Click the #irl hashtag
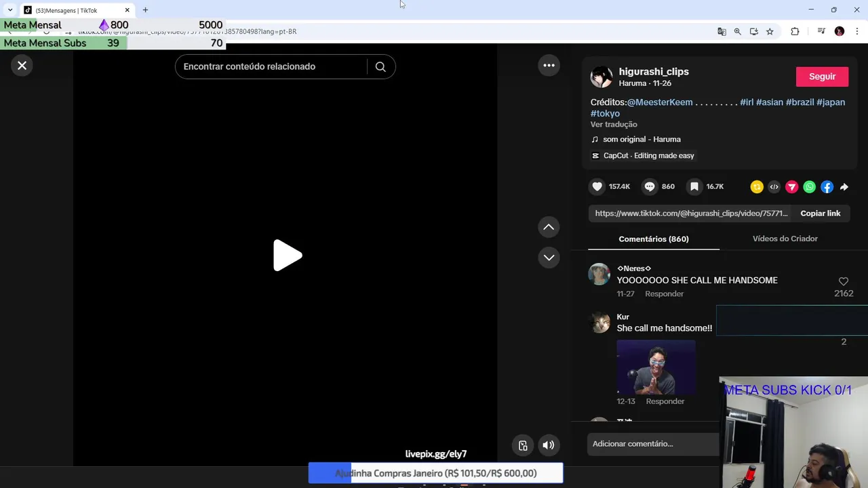 pyautogui.click(x=747, y=102)
